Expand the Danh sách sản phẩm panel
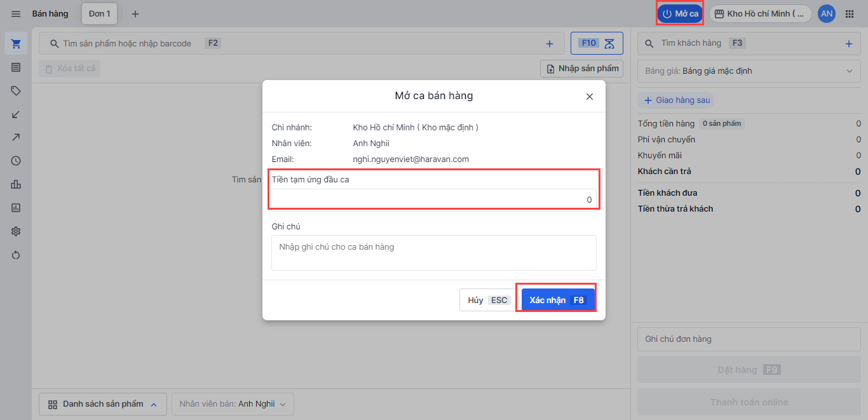 click(103, 404)
